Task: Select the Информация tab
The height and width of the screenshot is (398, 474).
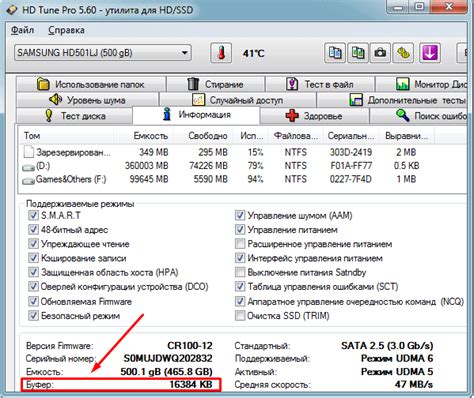Action: [x=196, y=115]
